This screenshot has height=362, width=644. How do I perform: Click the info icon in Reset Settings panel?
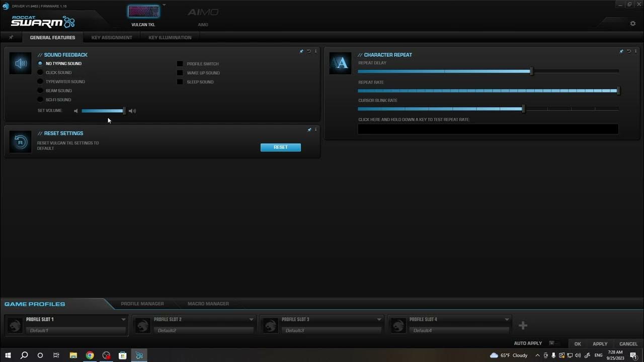[315, 130]
